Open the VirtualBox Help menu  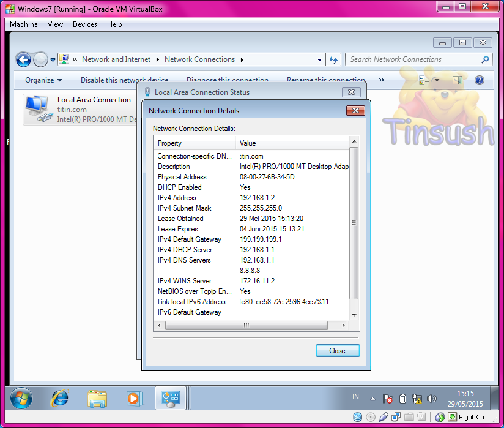point(114,24)
